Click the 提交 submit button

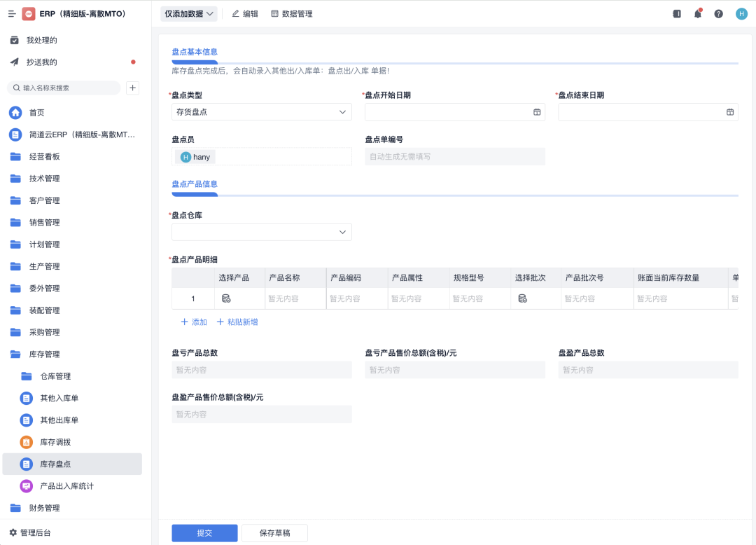tap(204, 533)
